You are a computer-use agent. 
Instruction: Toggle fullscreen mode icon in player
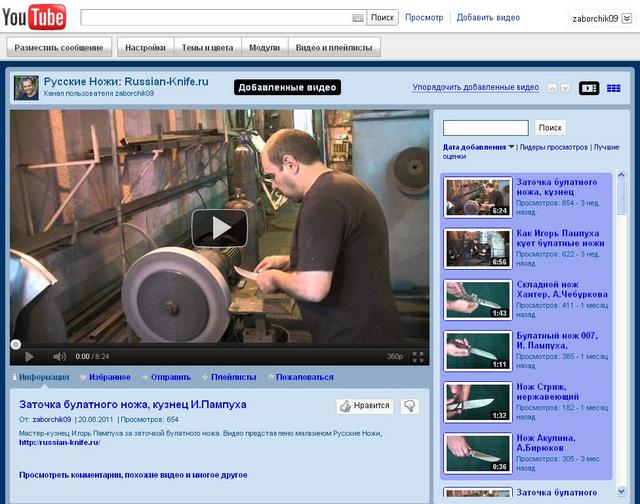click(x=418, y=357)
